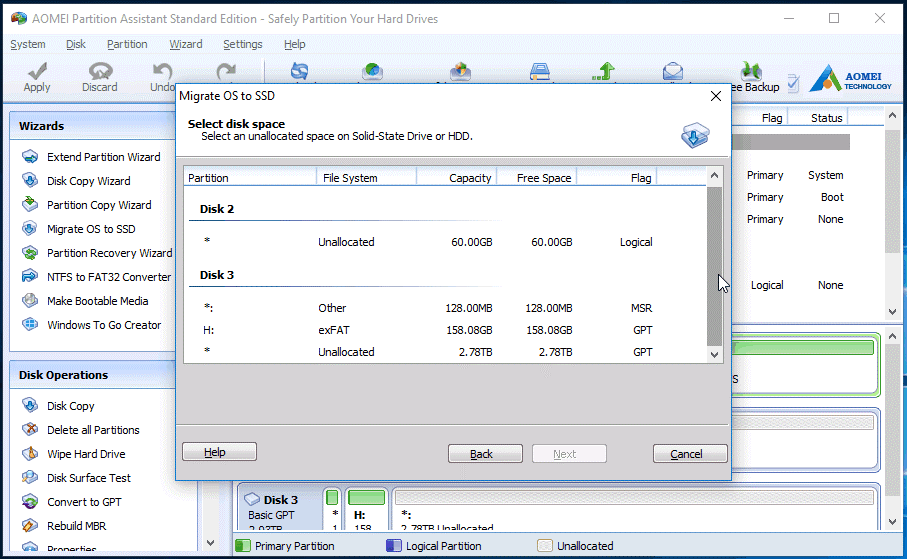Viewport: 907px width, 559px height.
Task: Open the Partition Copy Wizard icon
Action: click(30, 205)
